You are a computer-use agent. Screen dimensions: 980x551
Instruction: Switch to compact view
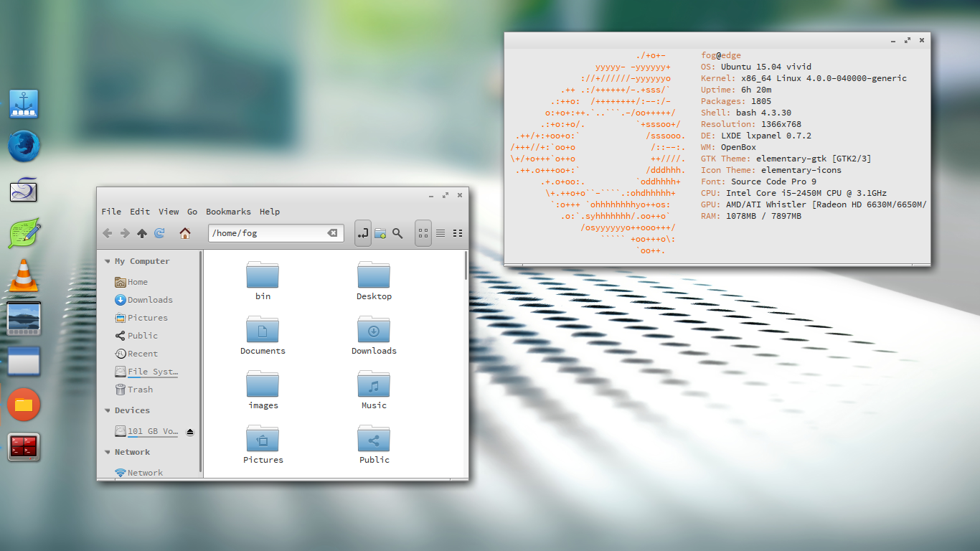pyautogui.click(x=458, y=233)
